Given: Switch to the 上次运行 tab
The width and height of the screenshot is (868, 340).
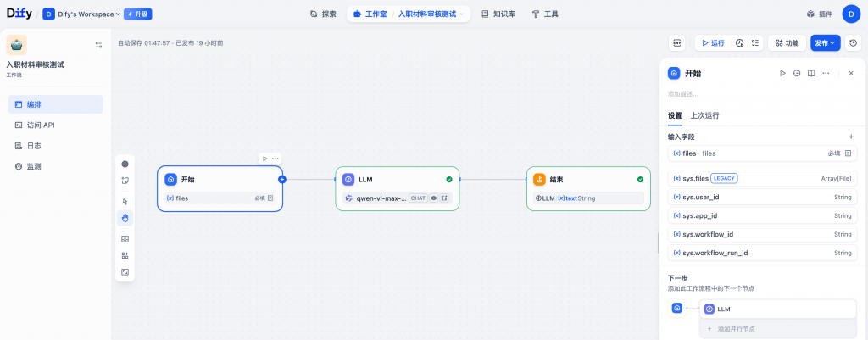Looking at the screenshot, I should click(705, 115).
